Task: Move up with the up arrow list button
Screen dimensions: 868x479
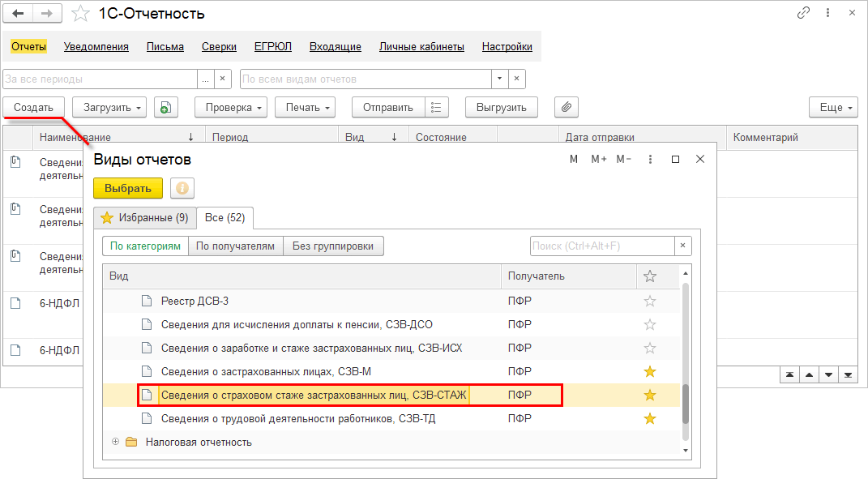Action: coord(809,375)
